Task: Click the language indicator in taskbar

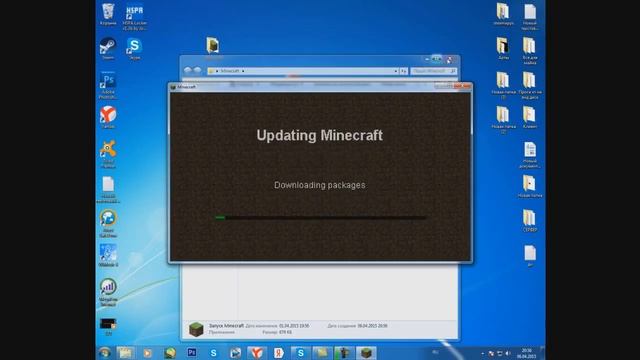Action: click(x=436, y=352)
